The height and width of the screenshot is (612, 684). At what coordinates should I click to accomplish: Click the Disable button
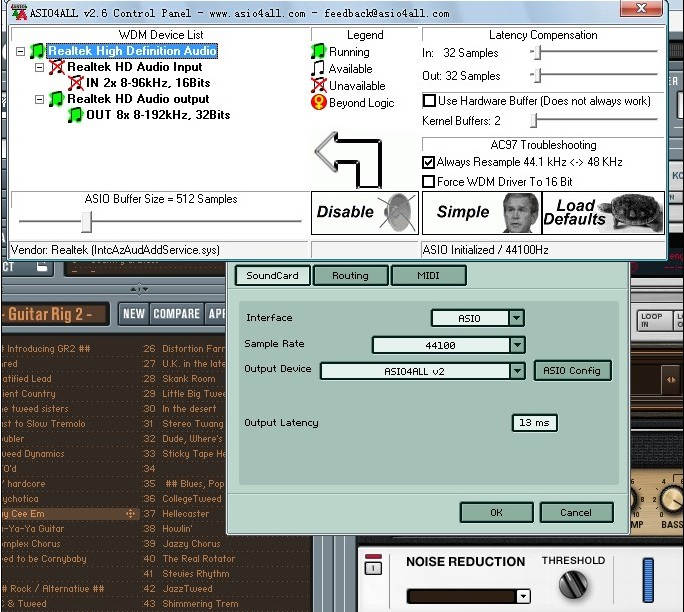[x=365, y=213]
